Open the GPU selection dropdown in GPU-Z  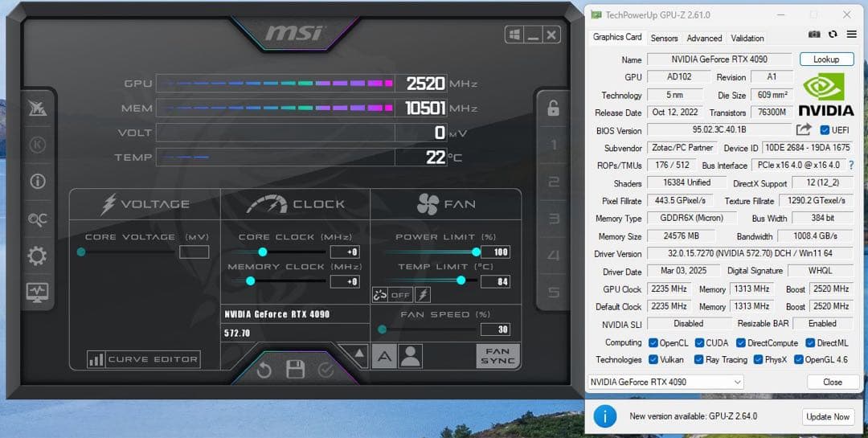coord(665,382)
